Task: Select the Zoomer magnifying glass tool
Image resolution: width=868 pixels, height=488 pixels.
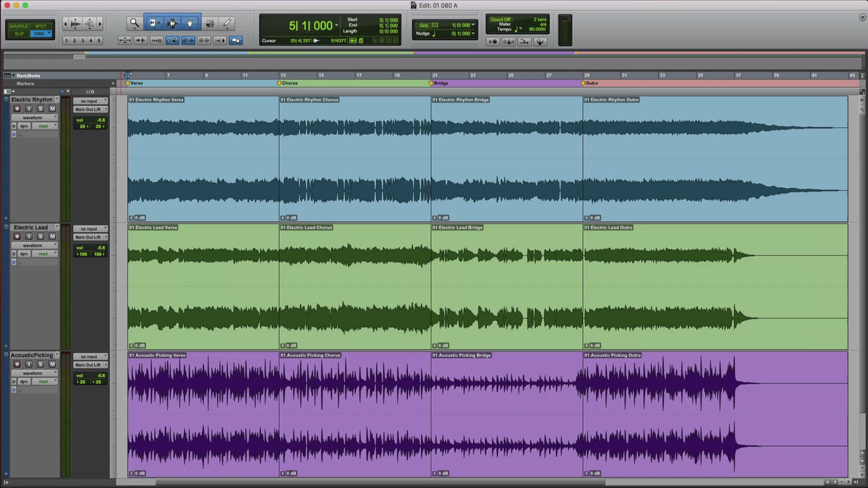Action: click(134, 23)
